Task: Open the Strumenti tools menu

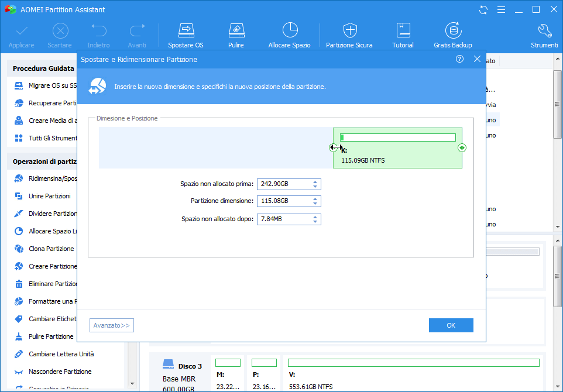Action: (544, 36)
